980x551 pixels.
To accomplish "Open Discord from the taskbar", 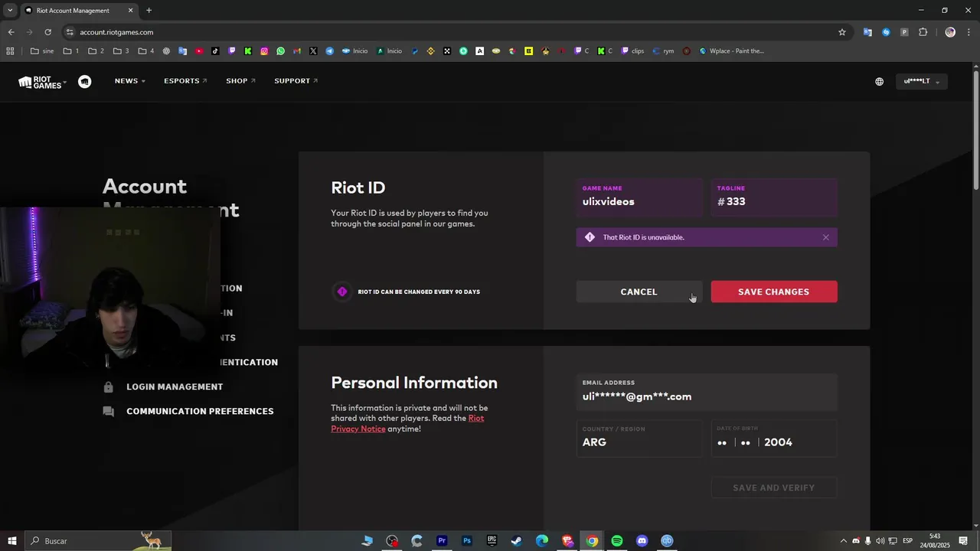I will (642, 541).
